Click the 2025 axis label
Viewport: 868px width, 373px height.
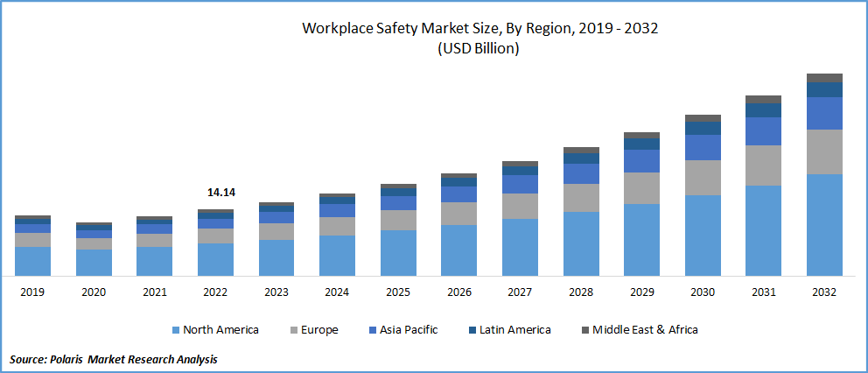click(398, 292)
